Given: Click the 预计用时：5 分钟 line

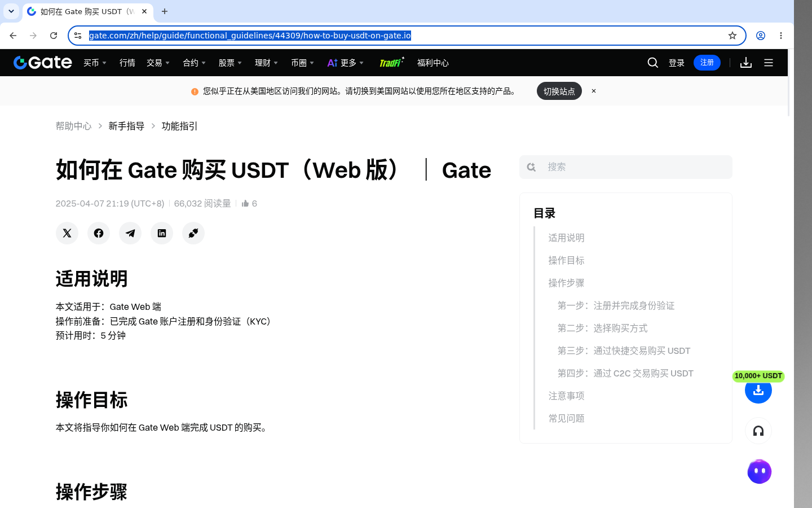Looking at the screenshot, I should (91, 335).
